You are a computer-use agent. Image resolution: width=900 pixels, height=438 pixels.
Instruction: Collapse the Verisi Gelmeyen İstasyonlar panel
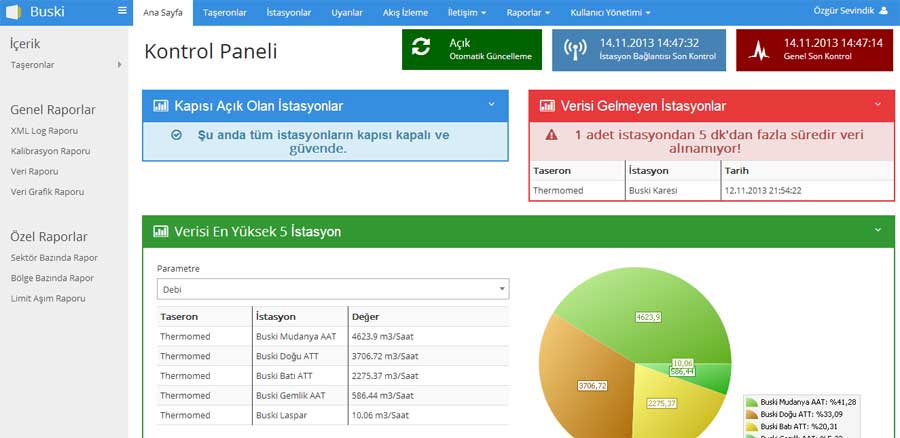(878, 104)
